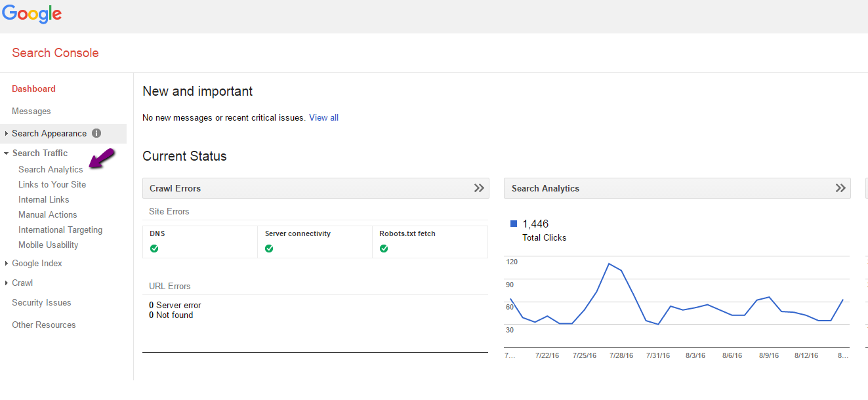Open Crawl Errors via double-chevron icon

tap(479, 188)
